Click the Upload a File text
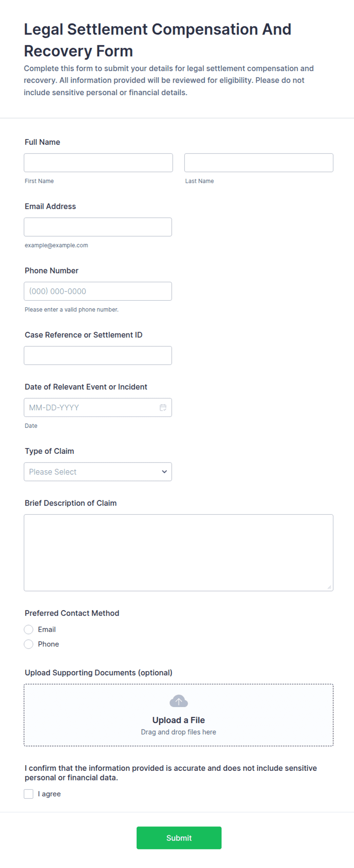The image size is (354, 868). (179, 720)
